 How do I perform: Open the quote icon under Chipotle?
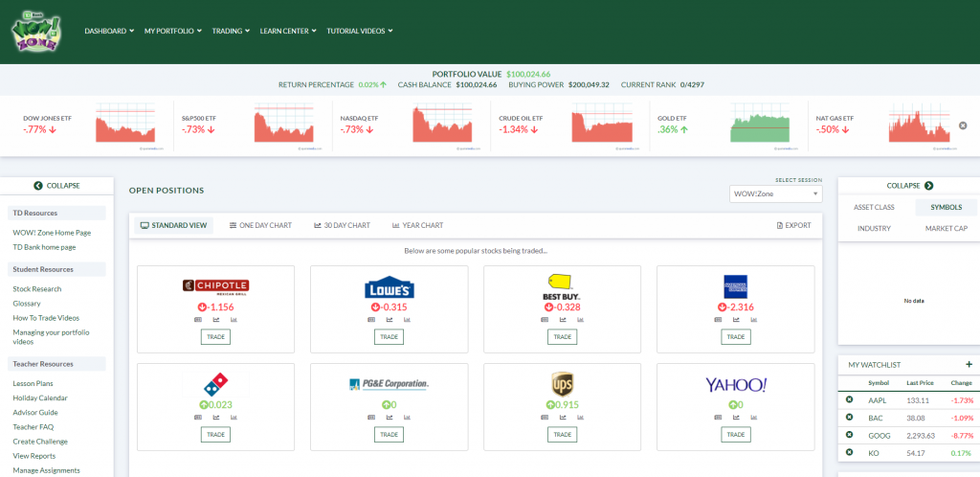[x=198, y=320]
